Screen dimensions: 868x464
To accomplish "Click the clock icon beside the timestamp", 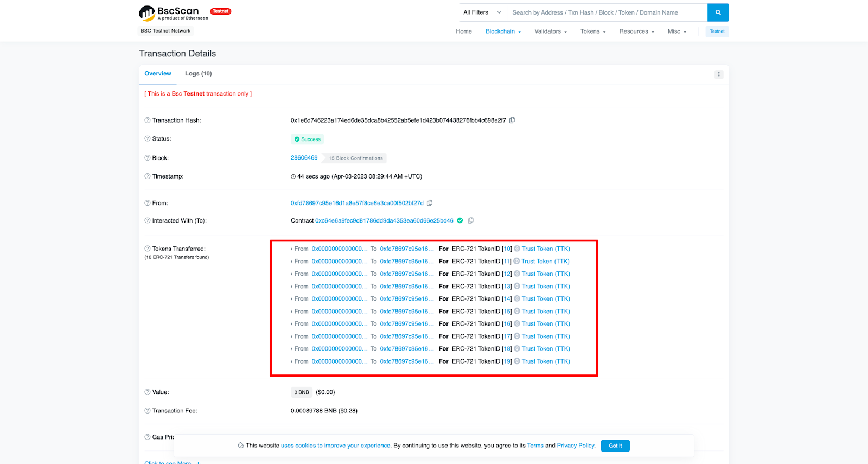I will point(293,177).
